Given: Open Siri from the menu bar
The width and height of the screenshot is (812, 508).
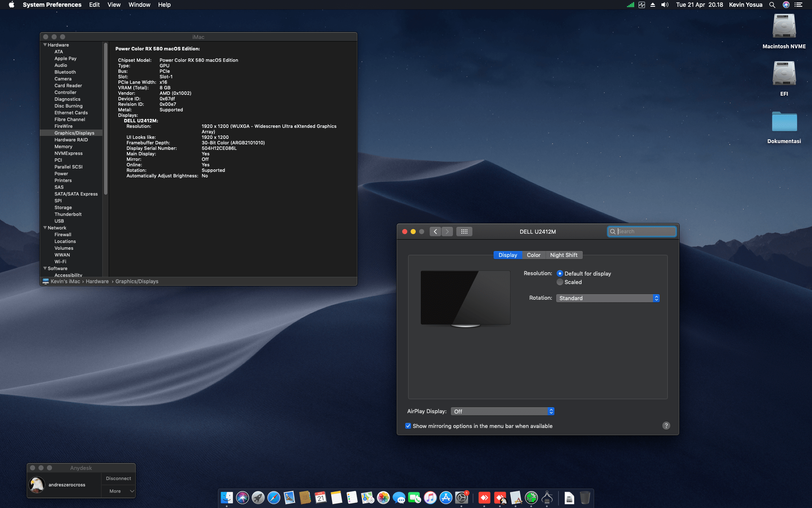Looking at the screenshot, I should point(786,5).
